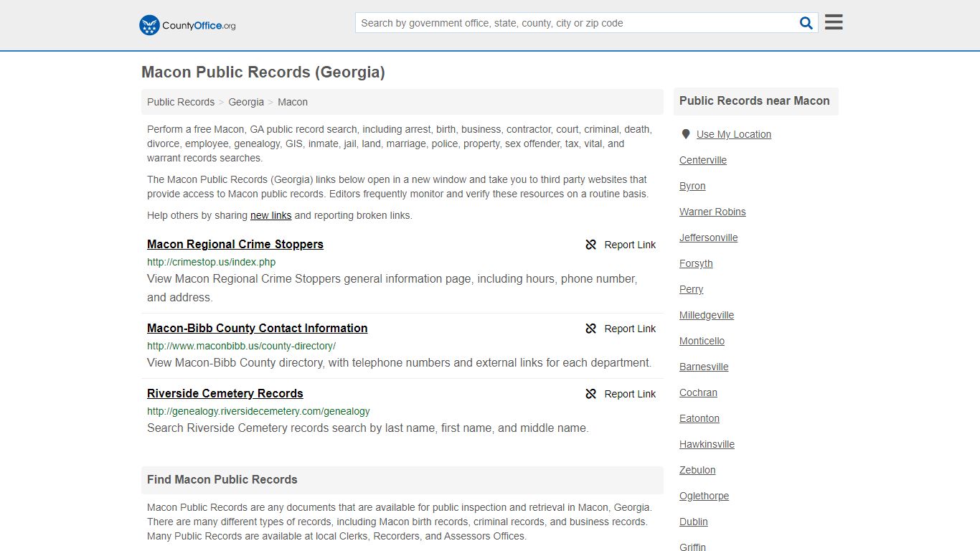Click Use My Location link
The width and height of the screenshot is (980, 551).
click(734, 134)
